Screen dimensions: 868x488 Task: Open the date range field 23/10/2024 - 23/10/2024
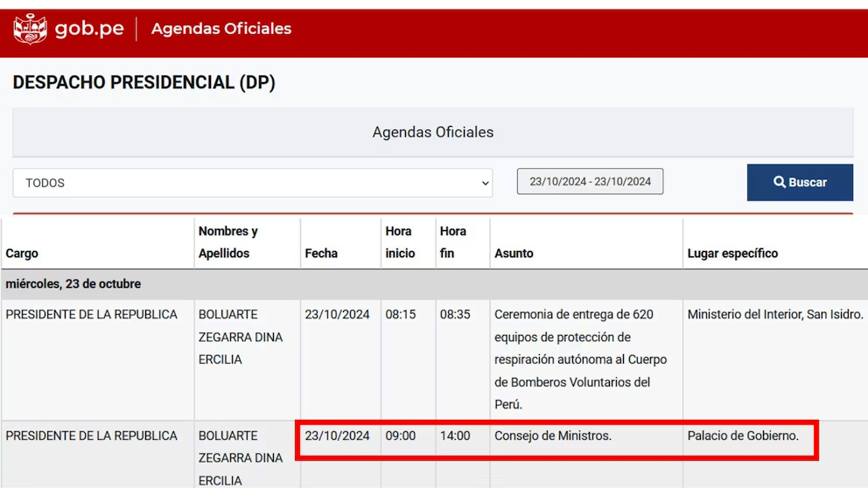point(590,182)
